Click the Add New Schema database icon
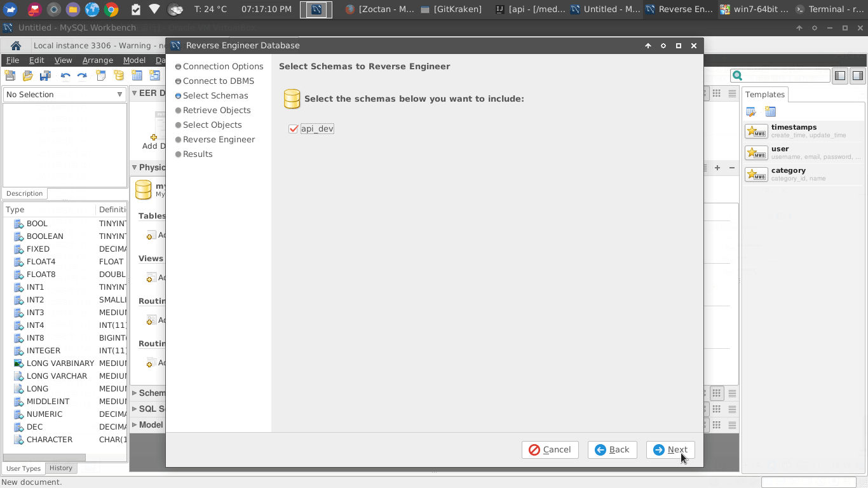This screenshot has height=488, width=868. tap(119, 76)
